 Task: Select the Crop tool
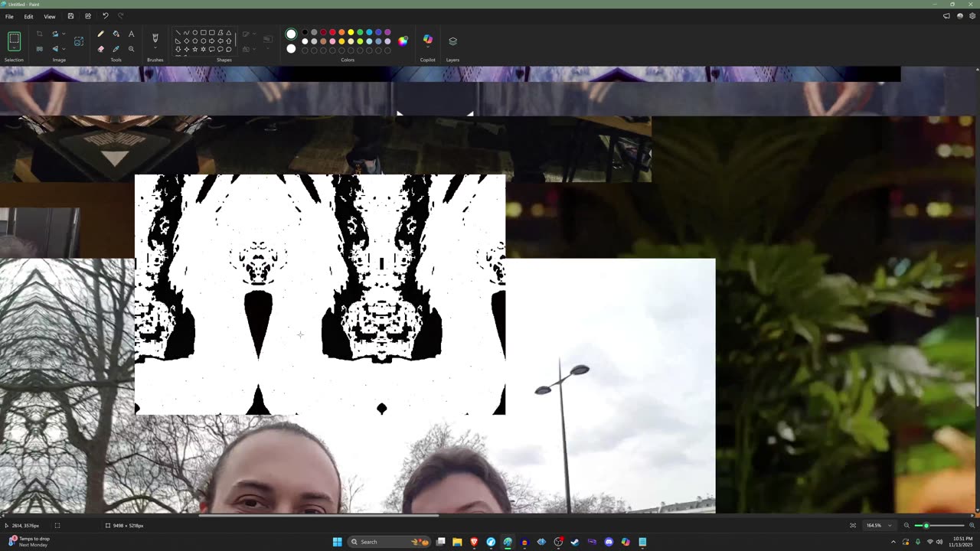(39, 34)
